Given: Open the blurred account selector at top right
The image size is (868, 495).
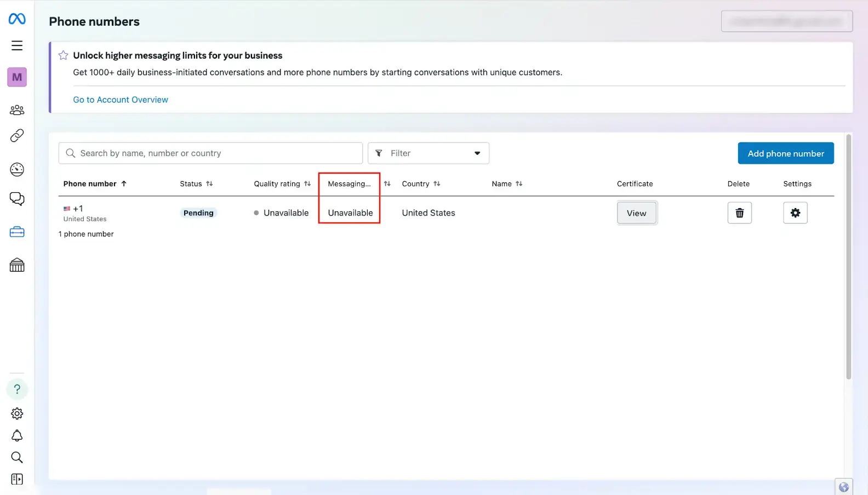Looking at the screenshot, I should [x=786, y=21].
